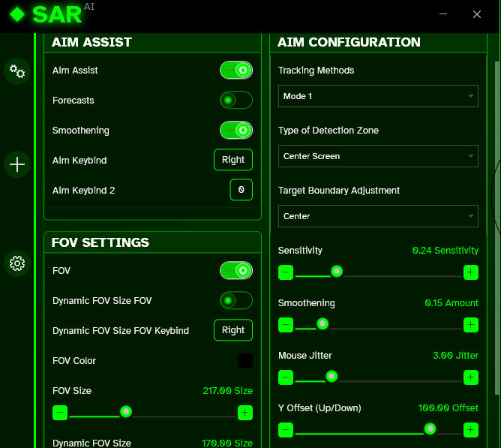Click the Aim Keybind Right button
501x448 pixels.
coord(233,160)
